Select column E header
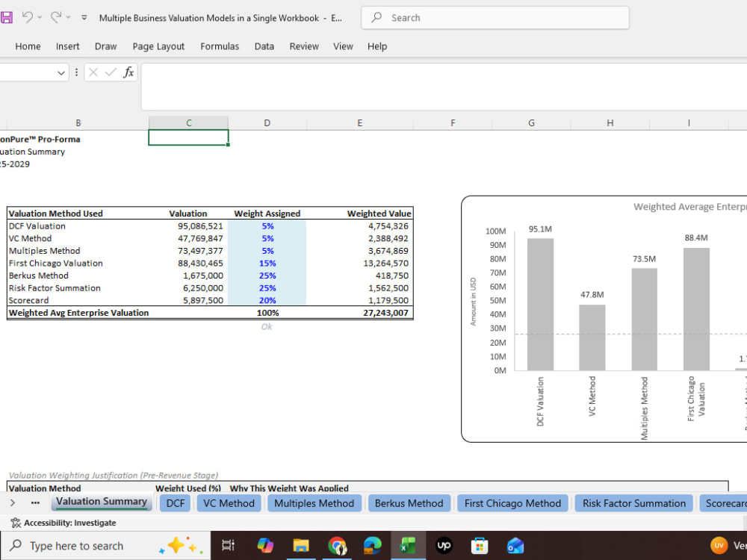The image size is (747, 560). pyautogui.click(x=360, y=123)
